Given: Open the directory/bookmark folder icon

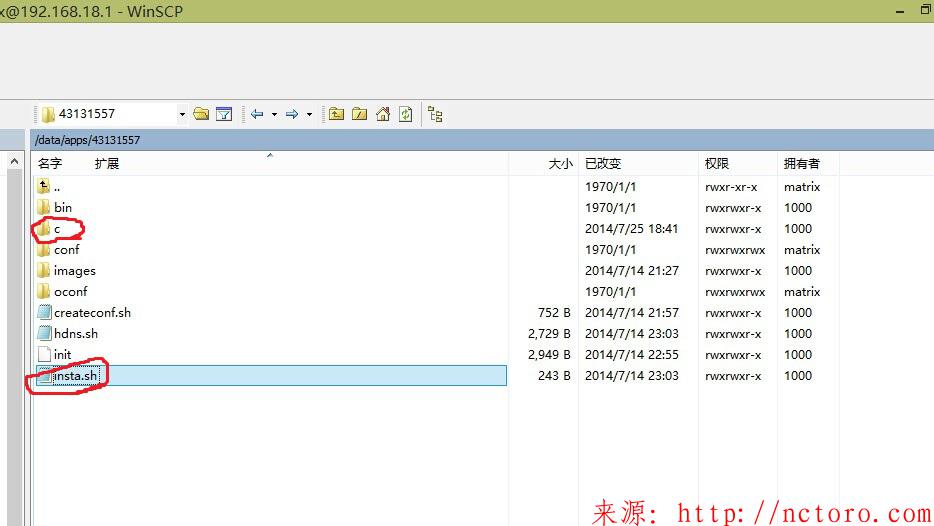Looking at the screenshot, I should click(x=201, y=114).
